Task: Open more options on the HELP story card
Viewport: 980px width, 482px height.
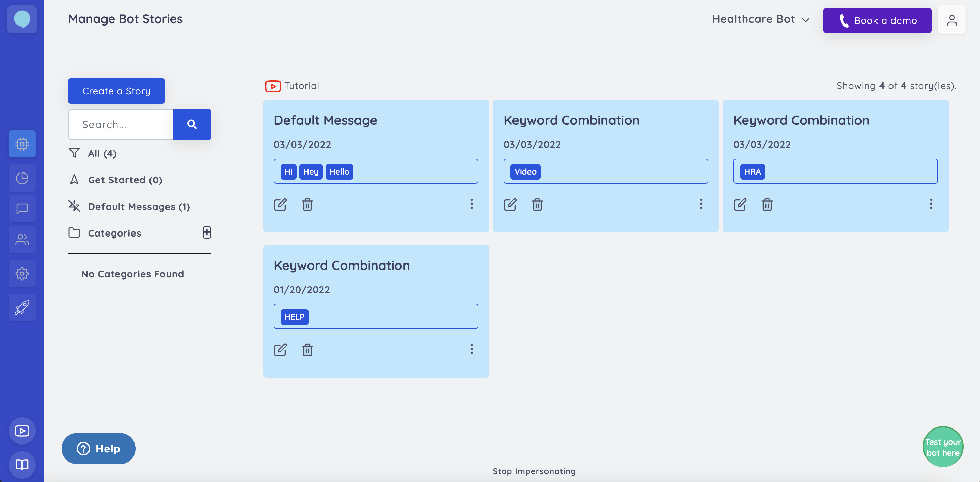Action: coord(471,349)
